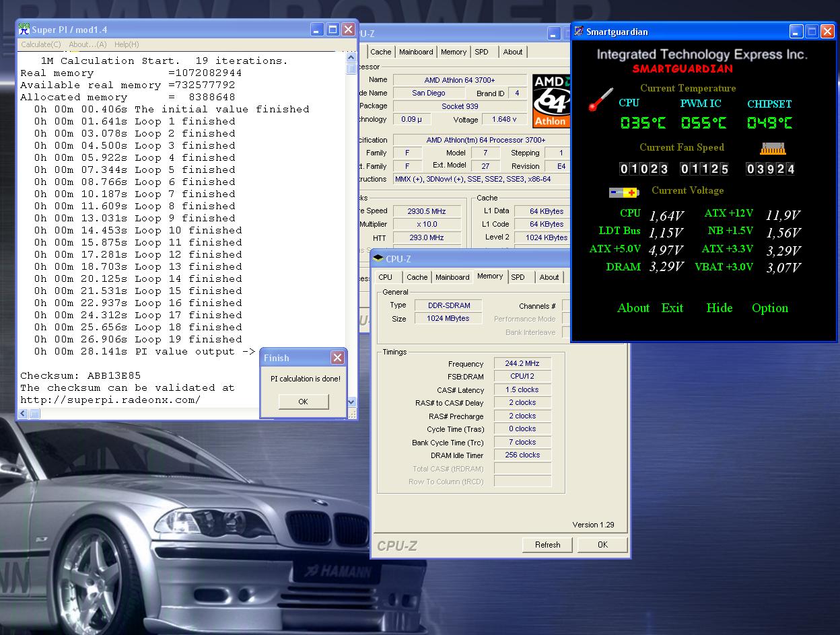Switch to the Cache tab in front CPU-Z
The image size is (840, 635).
[417, 277]
